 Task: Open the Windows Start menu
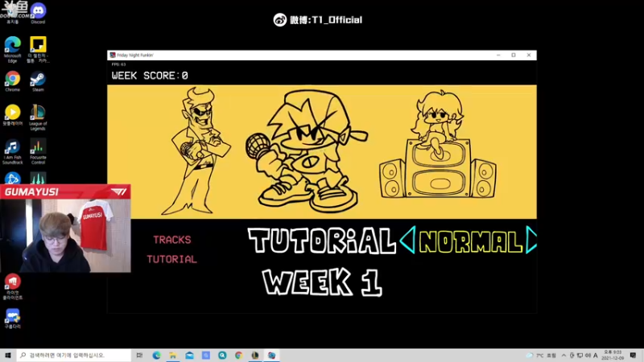click(x=8, y=356)
